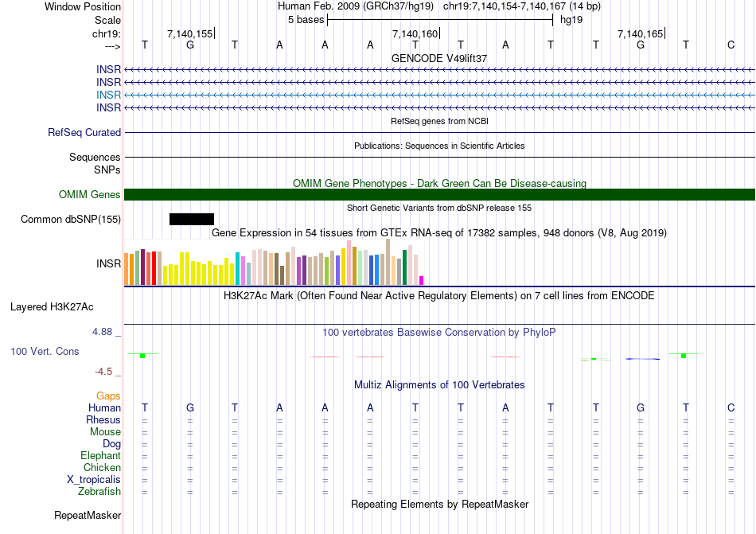The image size is (756, 534).
Task: Click the RepeatMasker track label
Action: [x=88, y=515]
